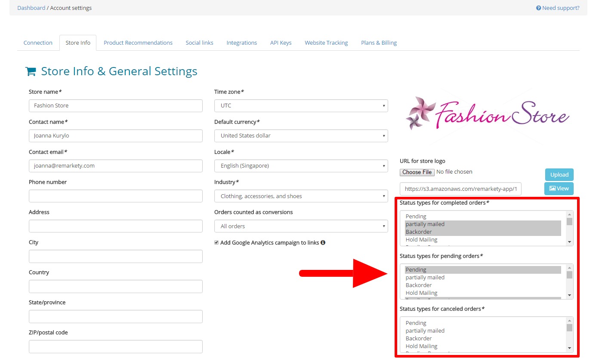This screenshot has height=364, width=596.
Task: Click the store logo URL field
Action: [460, 189]
